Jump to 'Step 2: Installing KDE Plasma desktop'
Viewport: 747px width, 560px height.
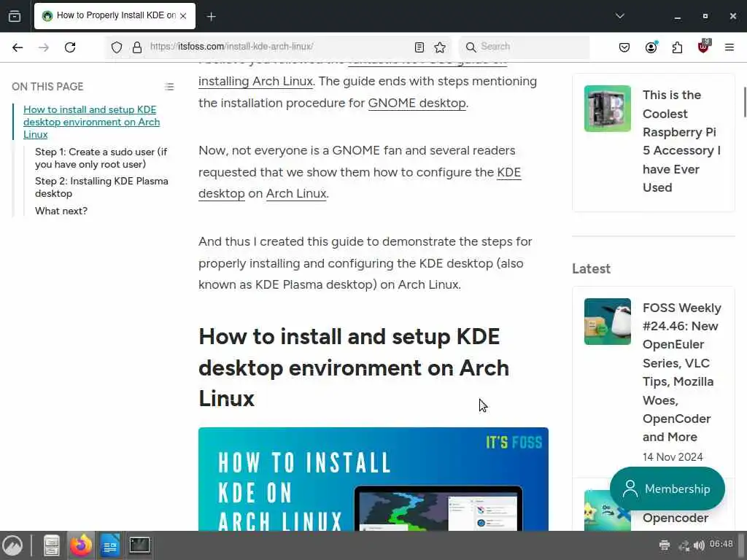[x=101, y=187]
